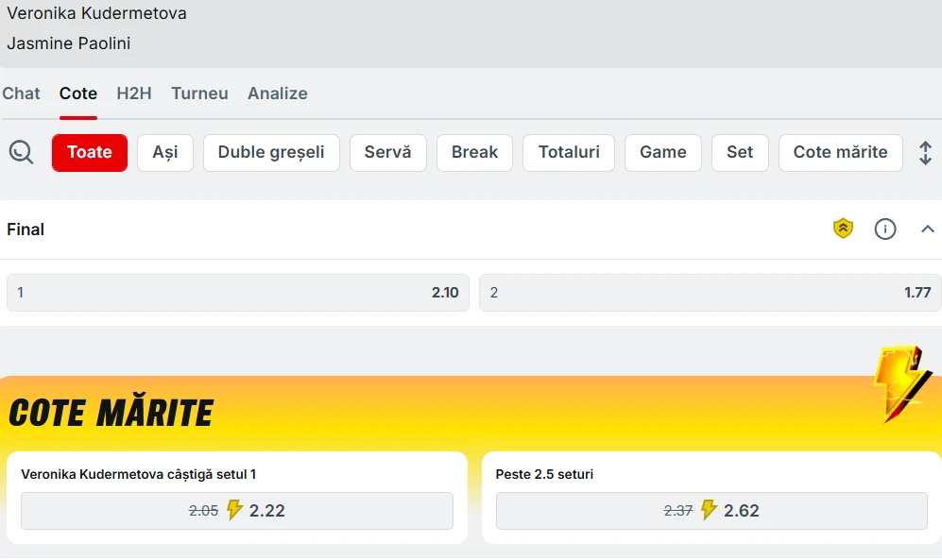Click the yellow shield badge icon
942x560 pixels.
(843, 229)
